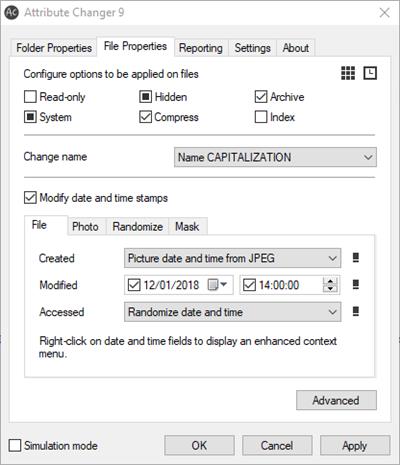Increase Modified time with the up arrow
Viewport: 400px width, 465px height.
(330, 281)
